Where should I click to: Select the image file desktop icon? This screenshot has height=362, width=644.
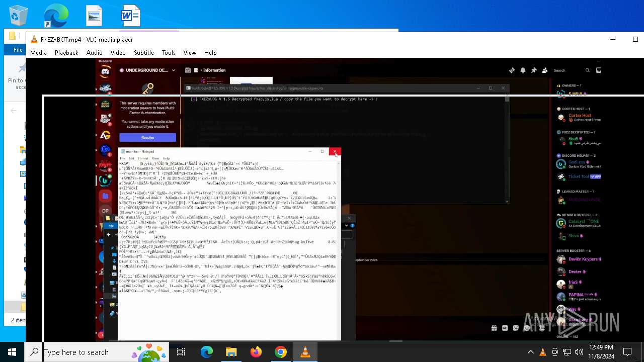[94, 16]
